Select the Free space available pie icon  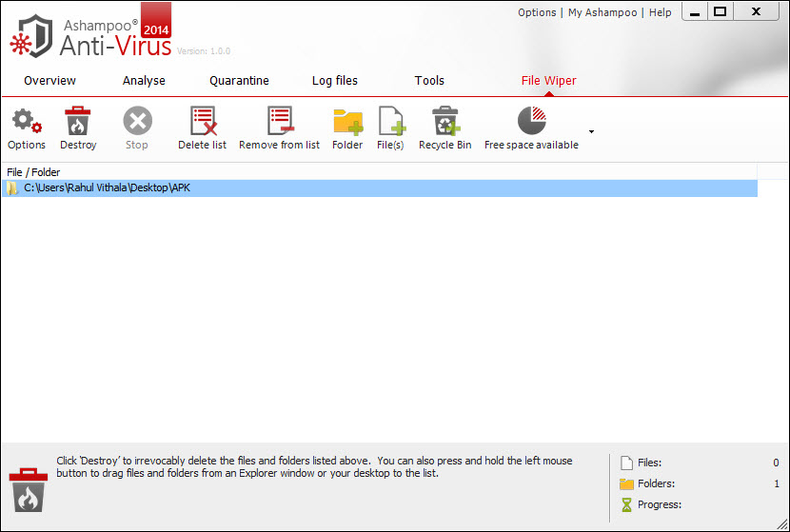(531, 121)
